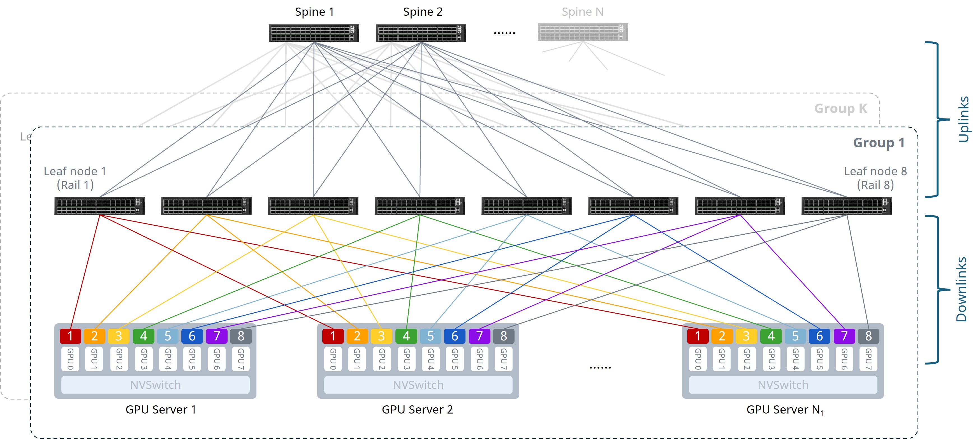Image resolution: width=980 pixels, height=439 pixels.
Task: Select the leaf switch with green downlinks
Action: [420, 206]
